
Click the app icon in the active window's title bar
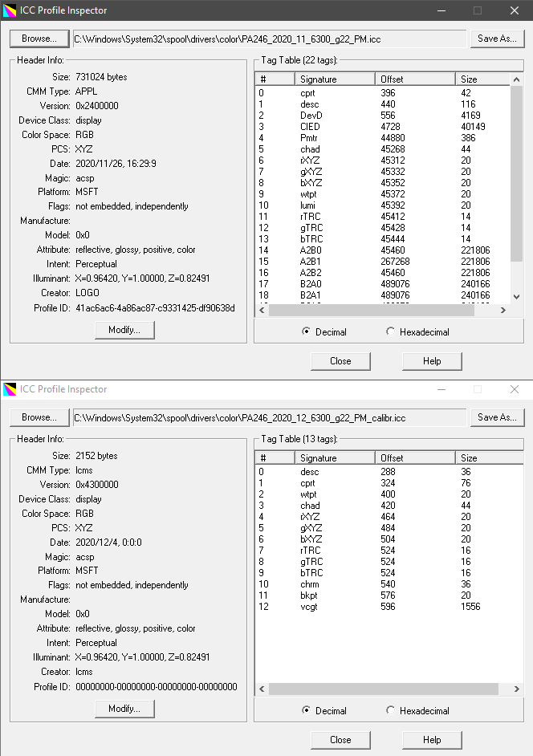click(10, 10)
